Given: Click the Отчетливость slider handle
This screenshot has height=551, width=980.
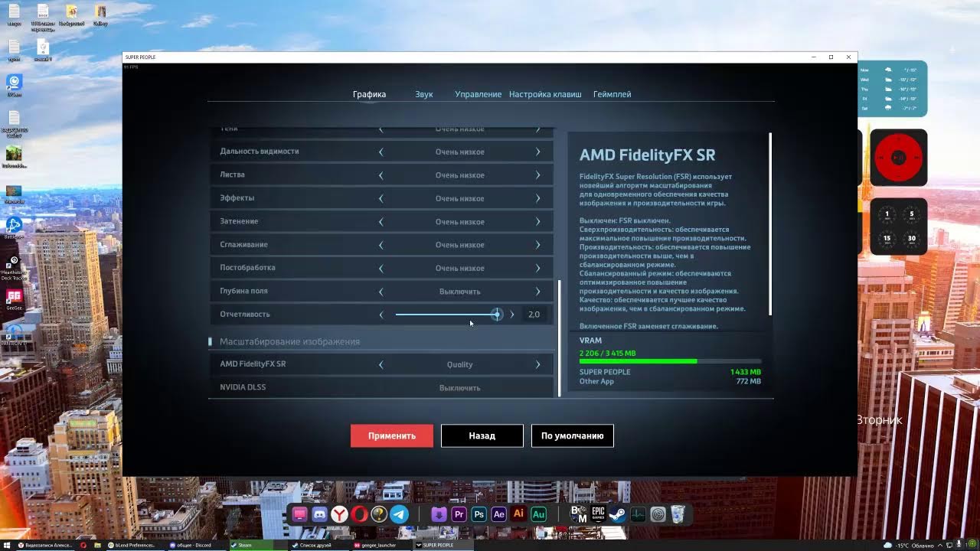Looking at the screenshot, I should [497, 315].
